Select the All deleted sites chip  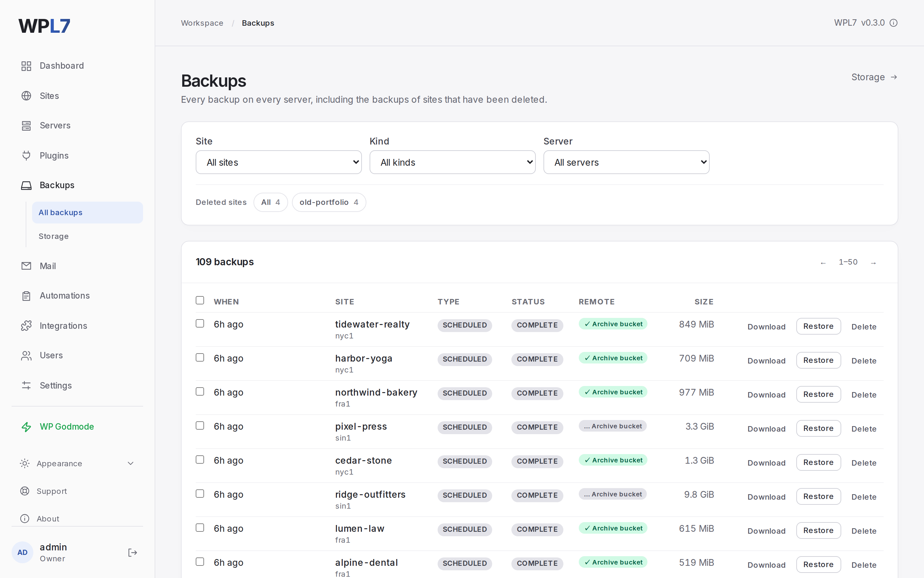pos(270,202)
